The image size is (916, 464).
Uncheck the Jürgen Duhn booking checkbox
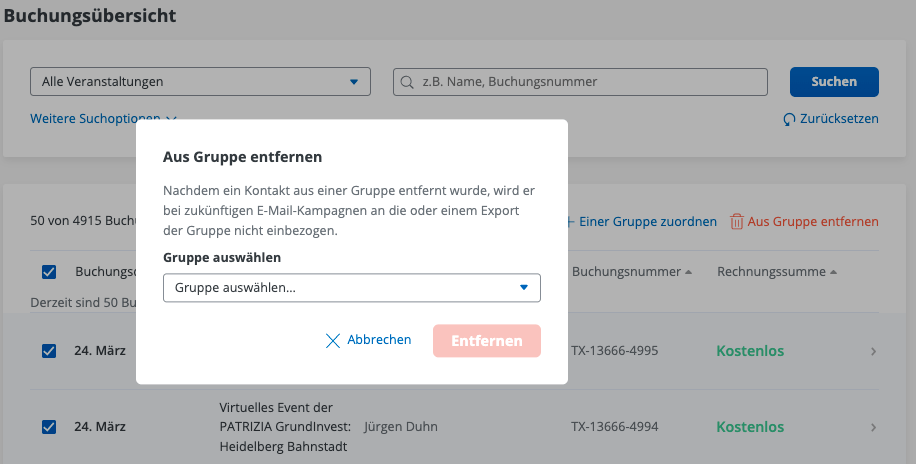49,427
